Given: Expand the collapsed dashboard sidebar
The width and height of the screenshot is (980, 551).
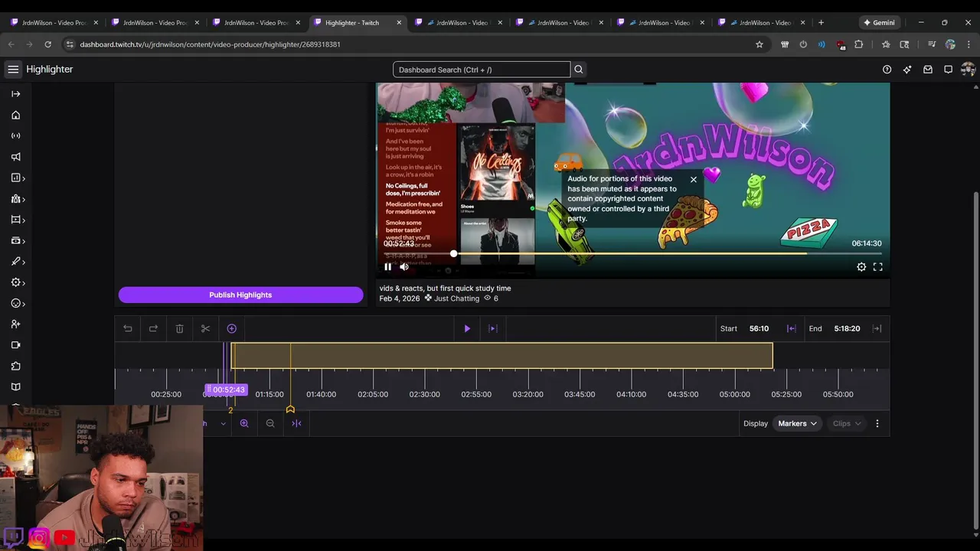Looking at the screenshot, I should pos(15,94).
